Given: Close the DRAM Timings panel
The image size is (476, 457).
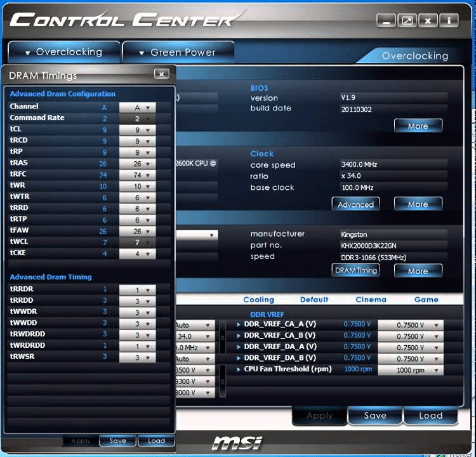Looking at the screenshot, I should pos(161,74).
